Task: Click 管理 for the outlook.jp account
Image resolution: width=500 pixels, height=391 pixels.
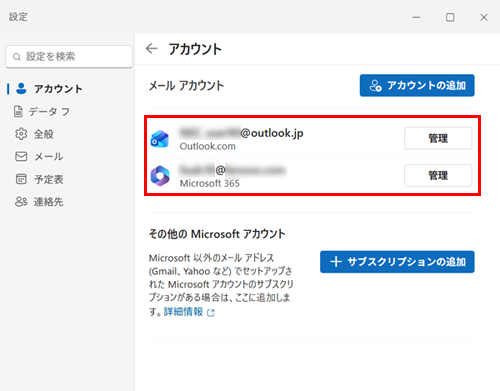Action: click(x=438, y=138)
